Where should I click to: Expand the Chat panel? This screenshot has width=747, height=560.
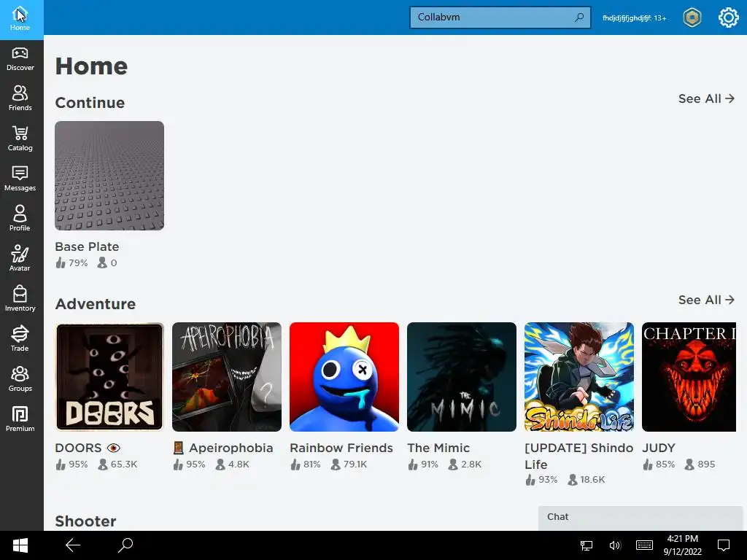coord(640,518)
